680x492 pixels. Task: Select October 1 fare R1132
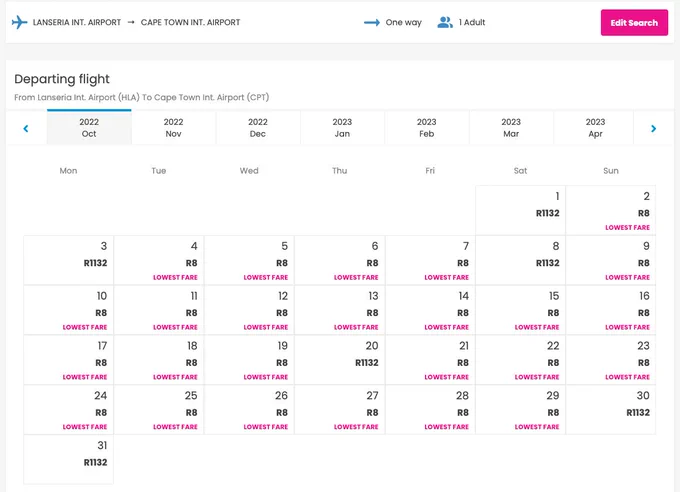(x=520, y=210)
